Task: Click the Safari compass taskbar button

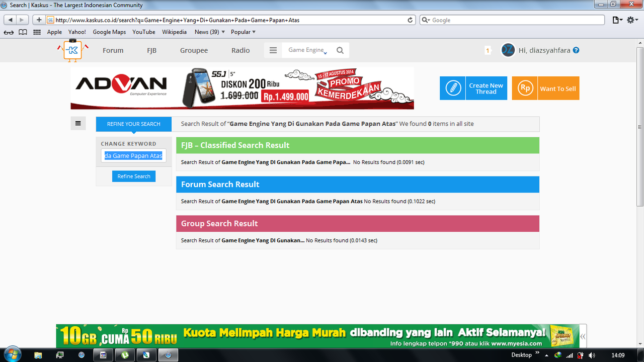Action: click(168, 355)
